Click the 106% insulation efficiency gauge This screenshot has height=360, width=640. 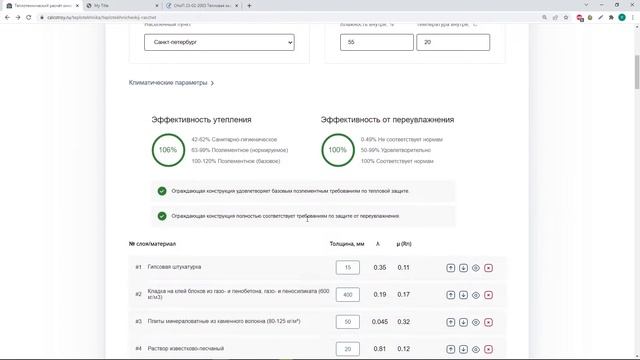tap(168, 150)
